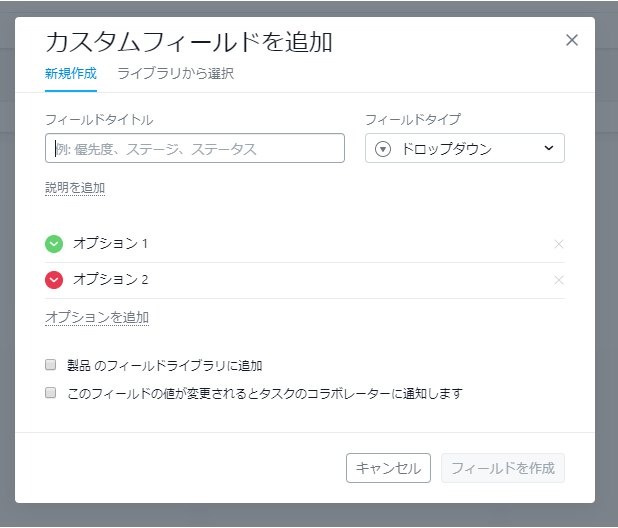This screenshot has height=528, width=618.
Task: Click the dropdown type icon in フィールドタイプ
Action: [383, 149]
